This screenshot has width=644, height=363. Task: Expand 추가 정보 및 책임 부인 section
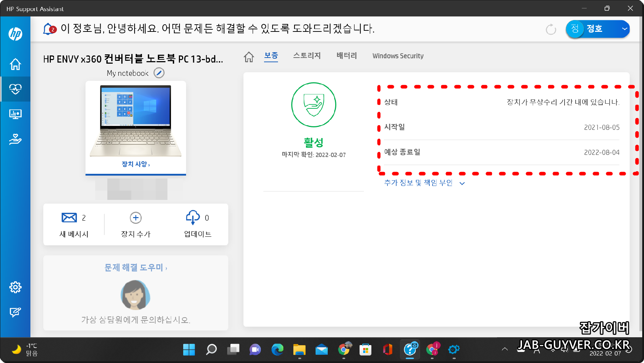(x=424, y=183)
